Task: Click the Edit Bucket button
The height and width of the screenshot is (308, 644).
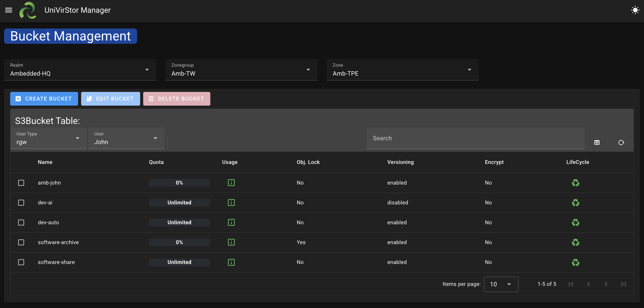Action: pos(111,99)
